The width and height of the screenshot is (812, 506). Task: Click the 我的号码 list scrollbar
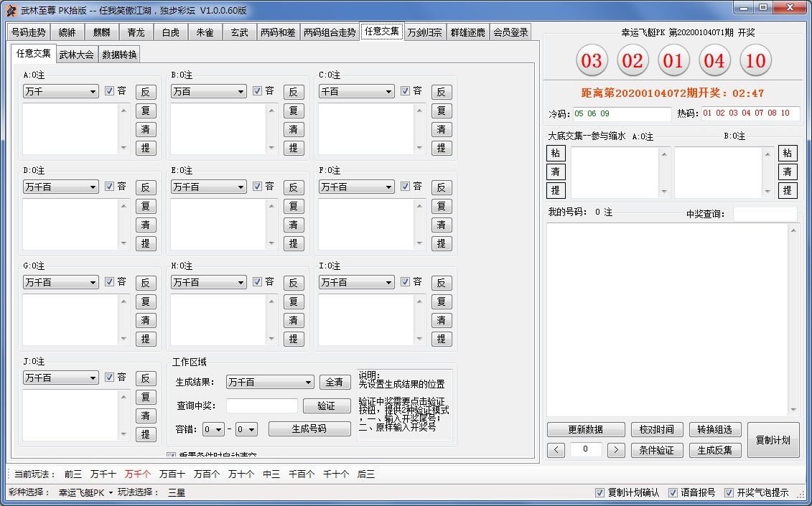pos(793,319)
